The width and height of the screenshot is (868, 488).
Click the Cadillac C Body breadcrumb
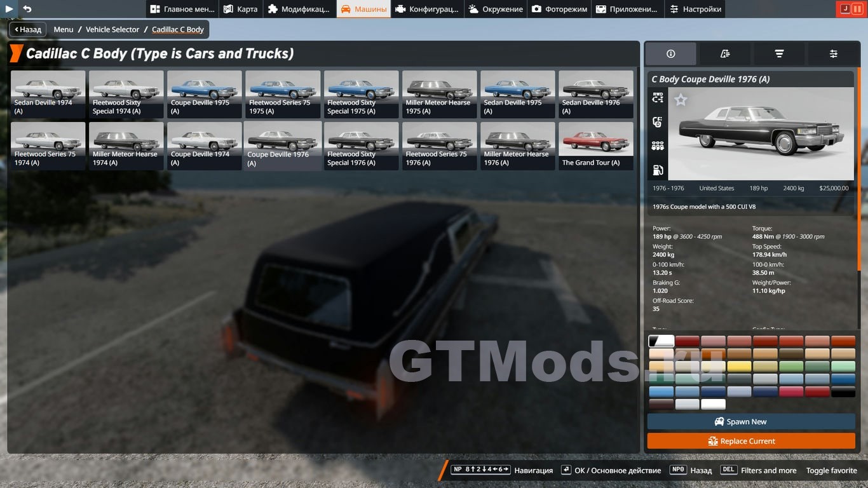tap(178, 29)
